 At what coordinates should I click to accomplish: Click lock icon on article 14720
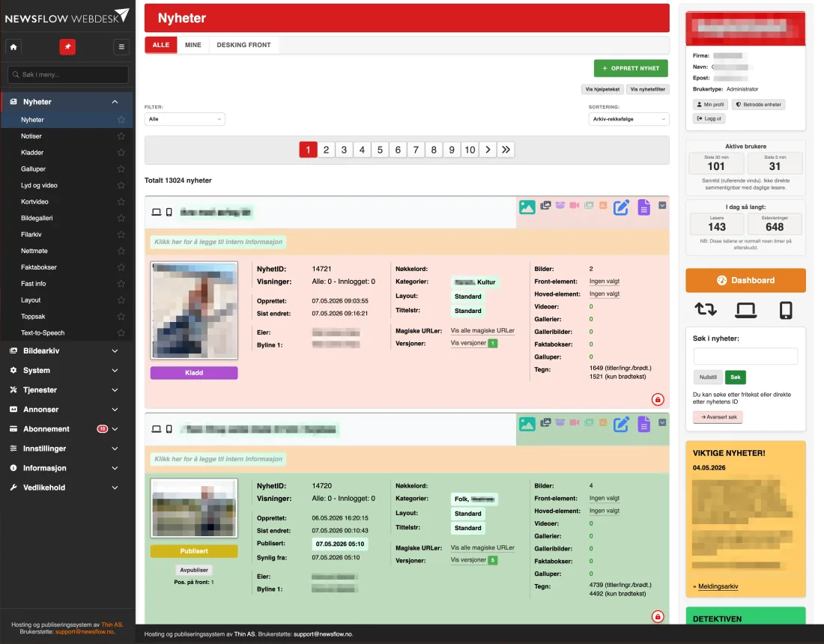(x=658, y=617)
